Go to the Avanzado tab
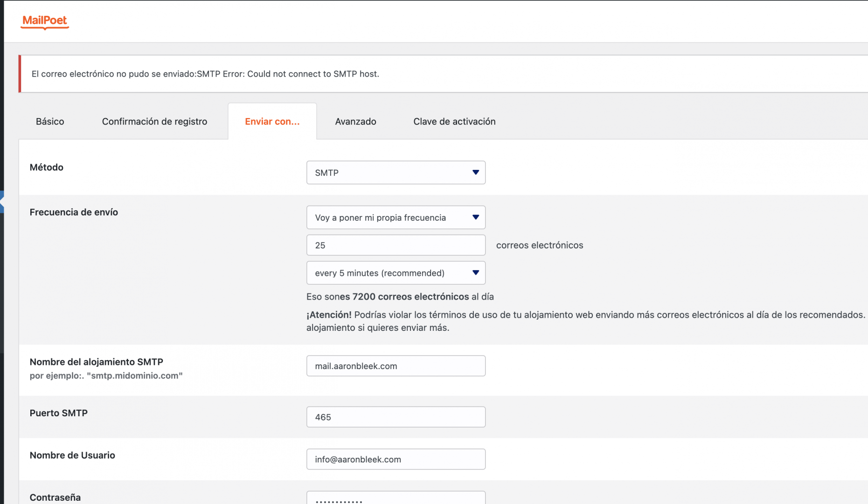Image resolution: width=868 pixels, height=504 pixels. (355, 121)
